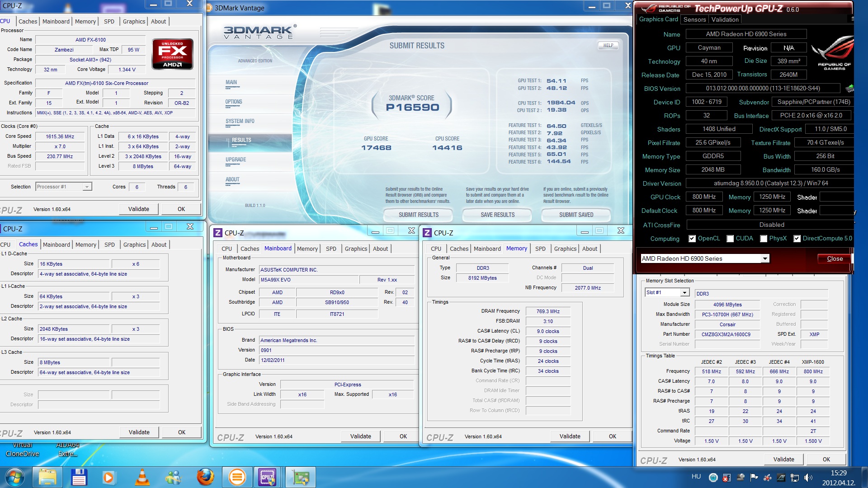Click the AMD FX processor logo
Viewport: 868px width, 488px height.
tap(172, 54)
